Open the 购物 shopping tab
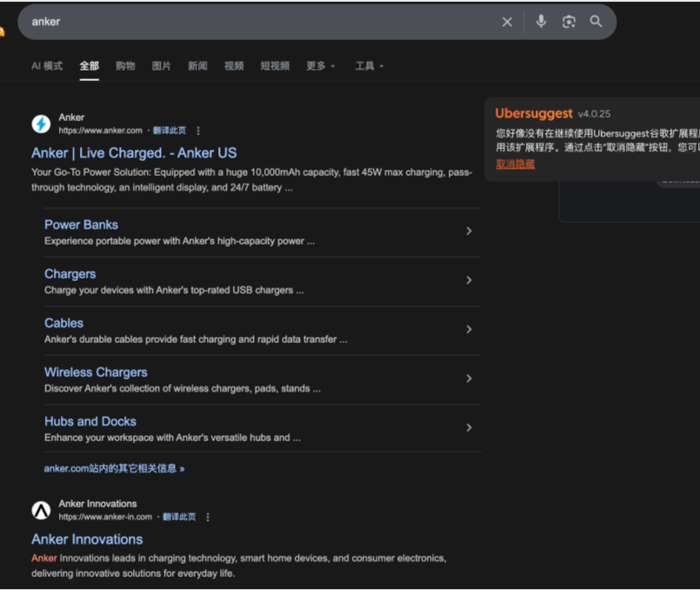 tap(125, 66)
